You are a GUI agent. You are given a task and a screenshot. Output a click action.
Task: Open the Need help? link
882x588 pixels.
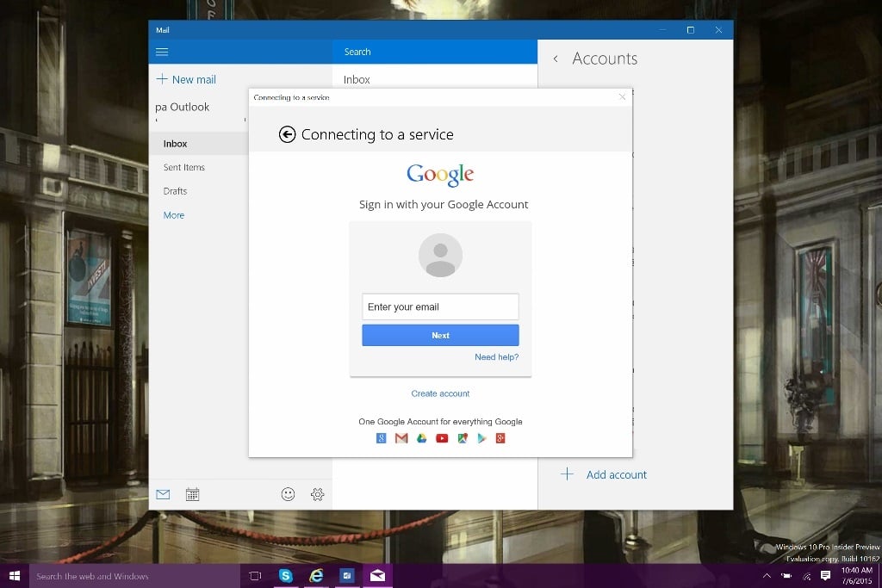point(497,357)
